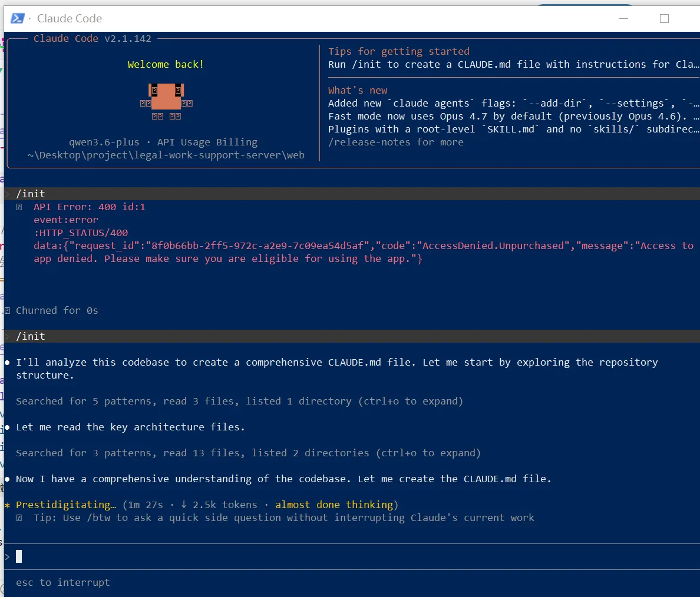
Task: Click the command prompt input field
Action: coord(353,556)
